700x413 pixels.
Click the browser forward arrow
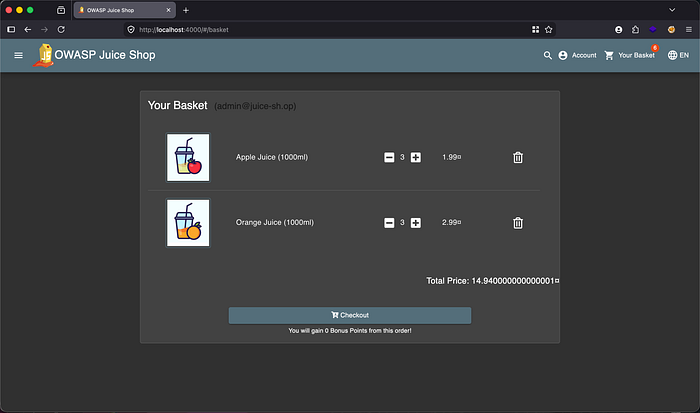coord(44,29)
